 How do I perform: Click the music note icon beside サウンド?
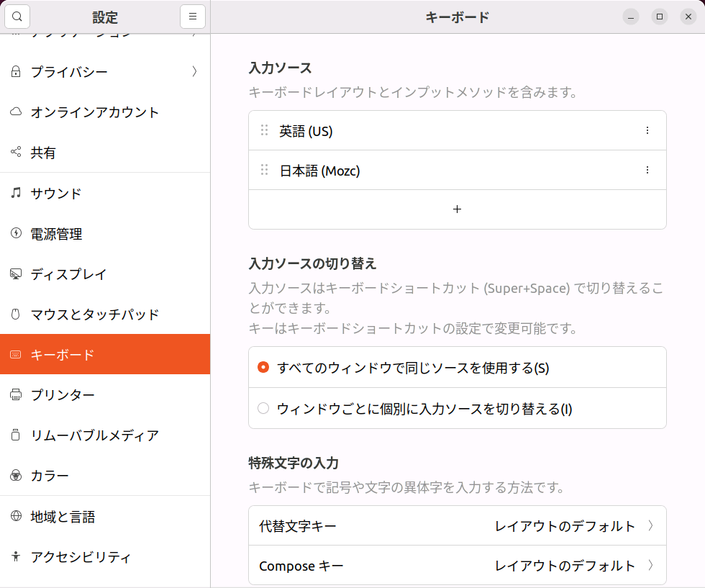(16, 193)
